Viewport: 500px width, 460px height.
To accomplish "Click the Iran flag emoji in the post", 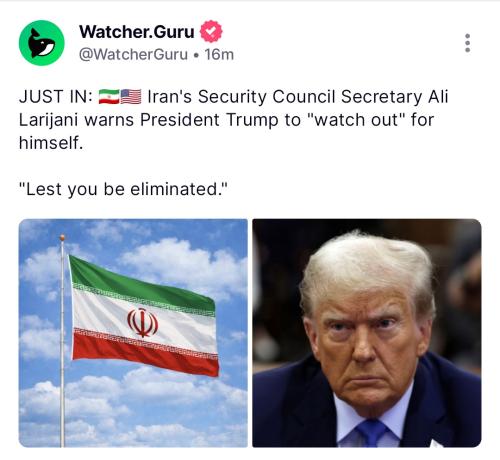I will [109, 97].
